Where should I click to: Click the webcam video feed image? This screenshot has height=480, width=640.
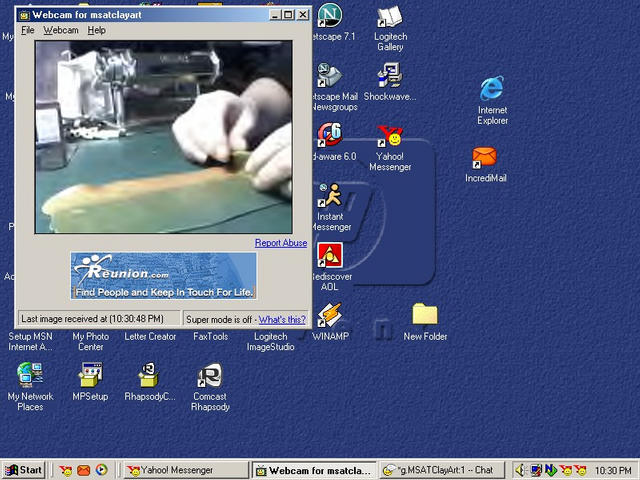[164, 137]
